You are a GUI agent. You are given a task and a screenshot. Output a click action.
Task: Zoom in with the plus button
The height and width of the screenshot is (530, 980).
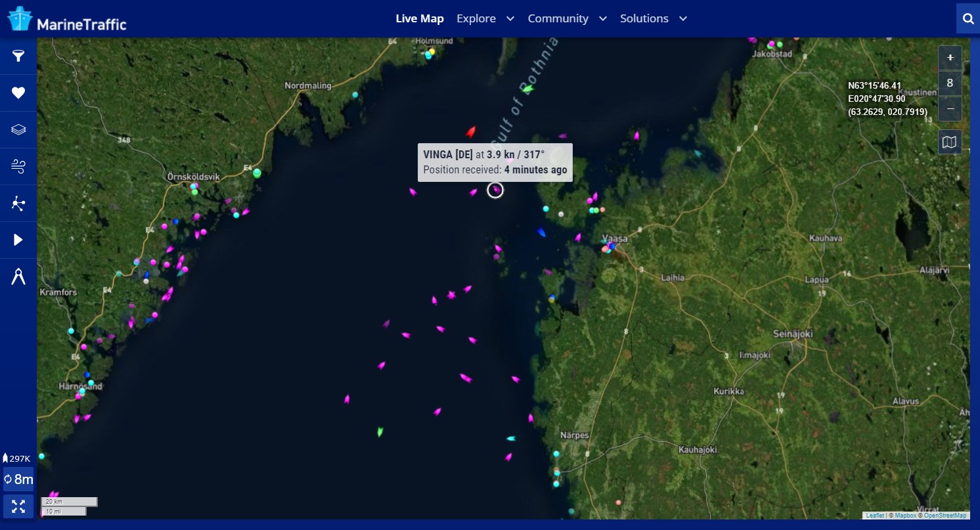[950, 58]
